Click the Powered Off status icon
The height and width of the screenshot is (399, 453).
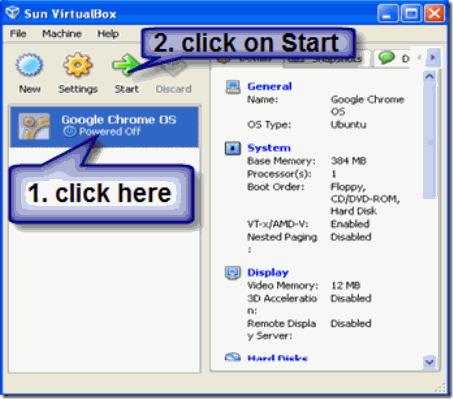coord(70,132)
